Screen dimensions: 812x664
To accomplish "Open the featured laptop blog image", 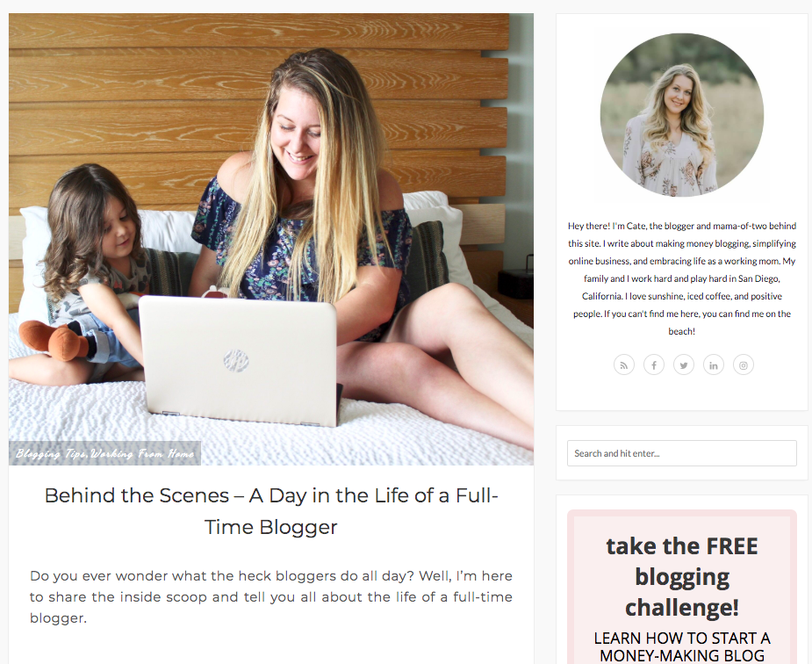I will (271, 239).
